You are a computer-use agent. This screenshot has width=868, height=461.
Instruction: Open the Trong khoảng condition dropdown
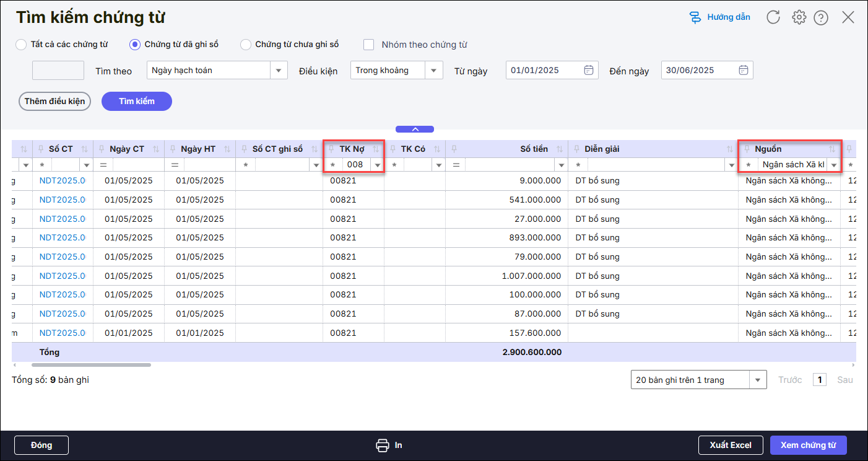click(x=434, y=70)
